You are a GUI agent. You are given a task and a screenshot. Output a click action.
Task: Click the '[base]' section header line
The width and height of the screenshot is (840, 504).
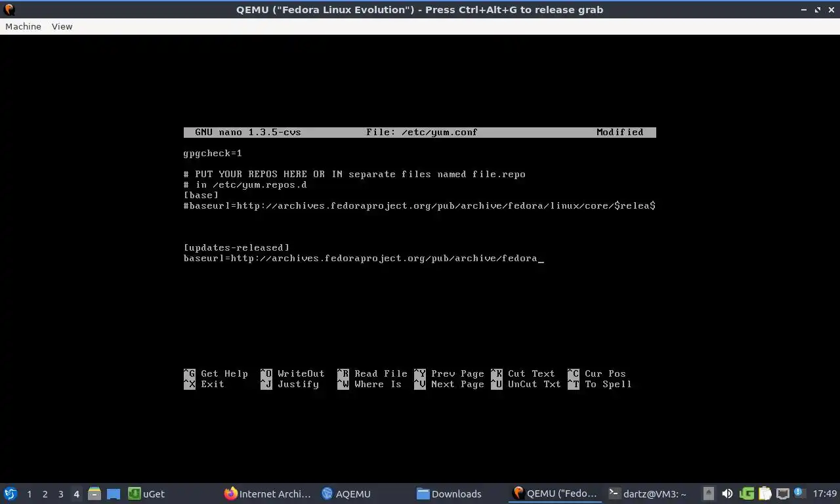tap(201, 195)
